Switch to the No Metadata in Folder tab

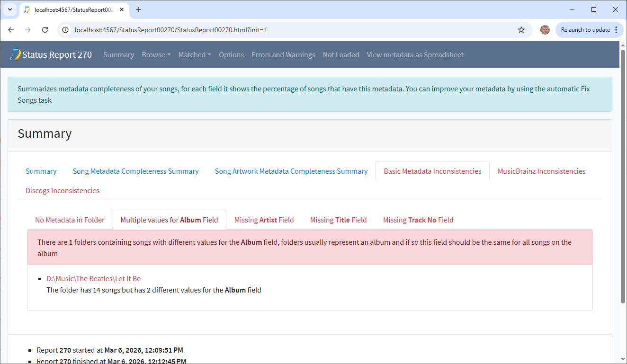(x=70, y=220)
